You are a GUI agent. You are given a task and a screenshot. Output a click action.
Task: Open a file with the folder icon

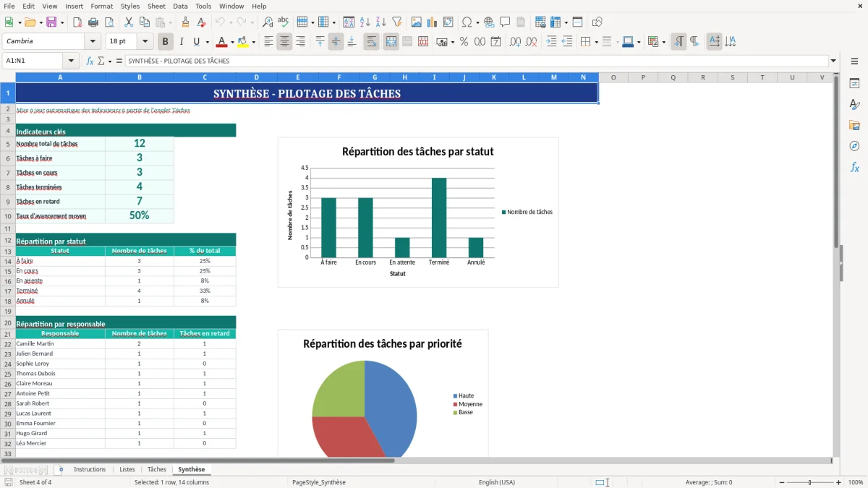pos(29,22)
